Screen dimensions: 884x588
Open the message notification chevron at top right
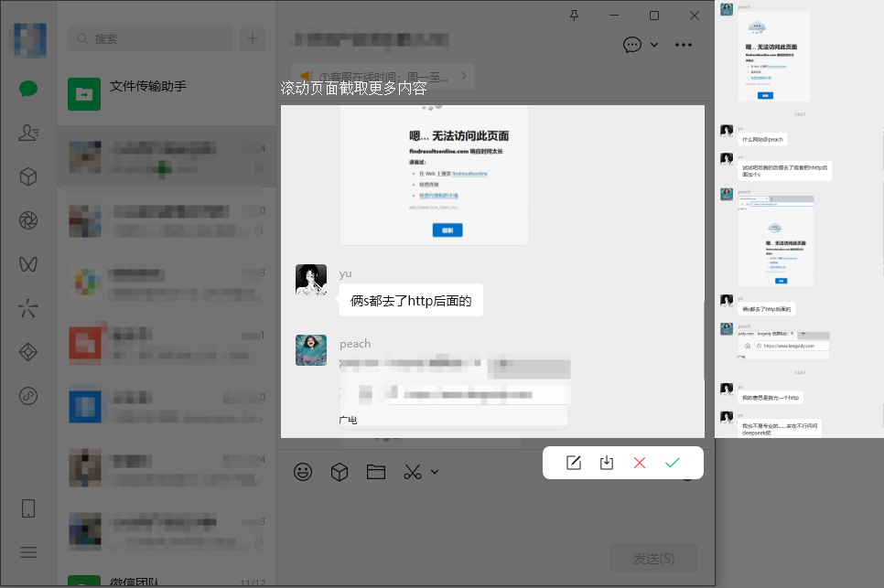[x=652, y=44]
